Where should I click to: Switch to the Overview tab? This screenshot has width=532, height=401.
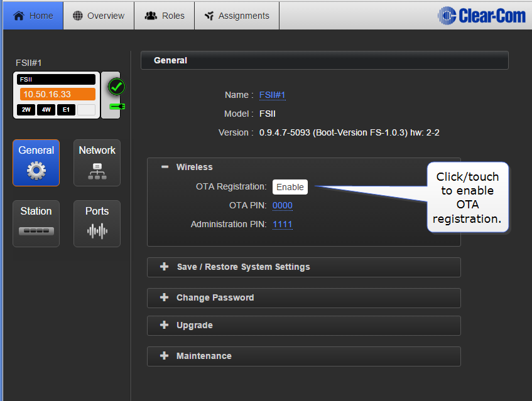[99, 16]
